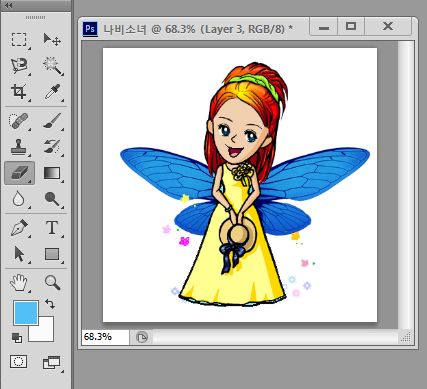This screenshot has width=427, height=389.
Task: Select the Magnetic Lasso tool
Action: tap(19, 65)
